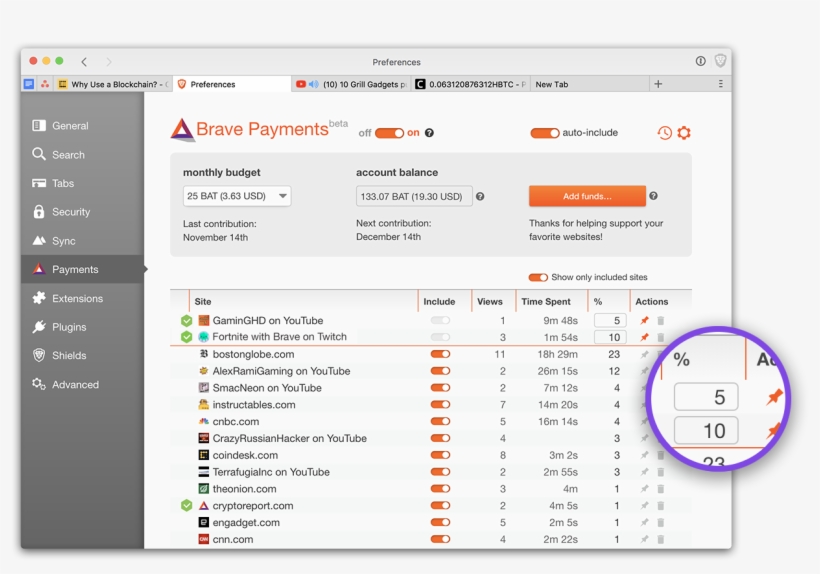Delete engadget.com entry

tap(660, 522)
